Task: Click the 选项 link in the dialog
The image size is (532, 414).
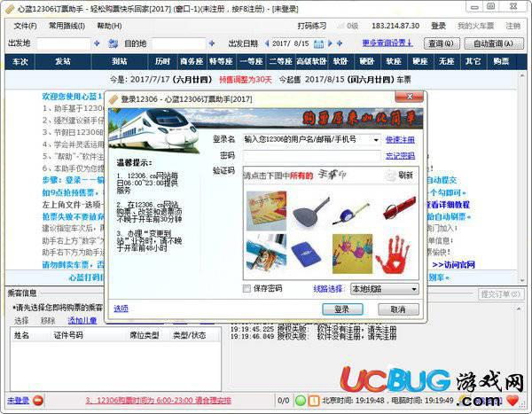Action: (121, 309)
